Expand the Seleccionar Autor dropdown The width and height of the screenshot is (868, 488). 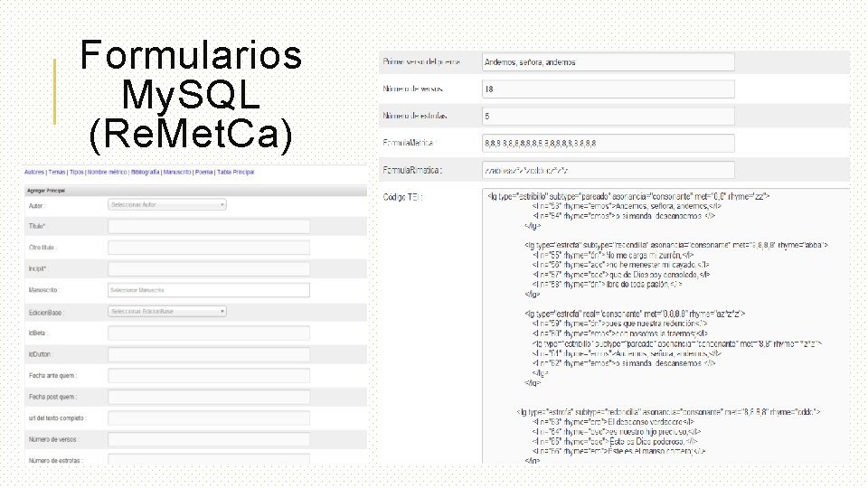[x=167, y=205]
